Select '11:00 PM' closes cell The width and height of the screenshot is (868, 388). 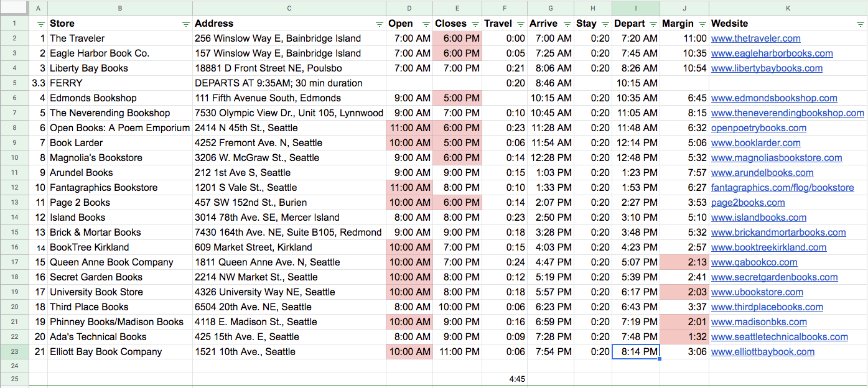pyautogui.click(x=457, y=352)
